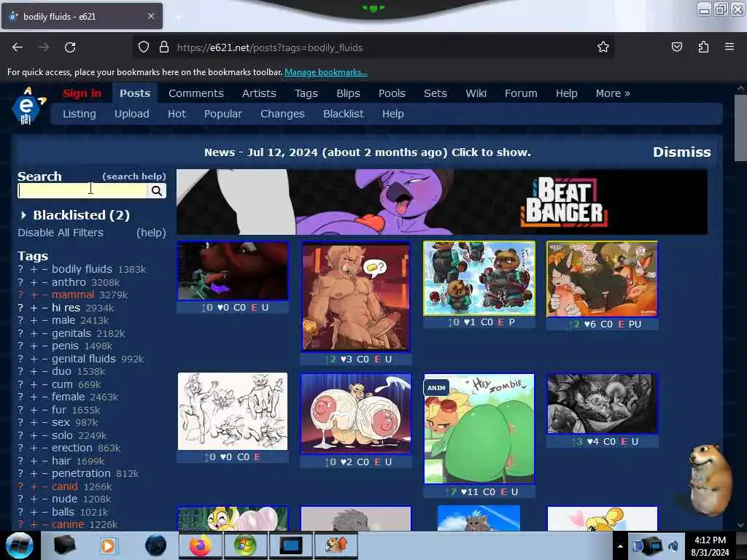Screen dimensions: 747x560
Task: Click the magnifier search submit button
Action: [x=157, y=190]
